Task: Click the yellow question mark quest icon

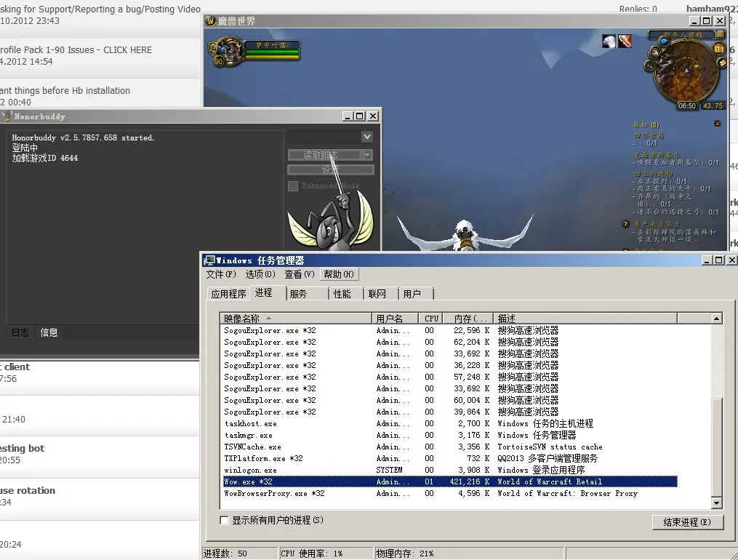Action: [x=625, y=224]
